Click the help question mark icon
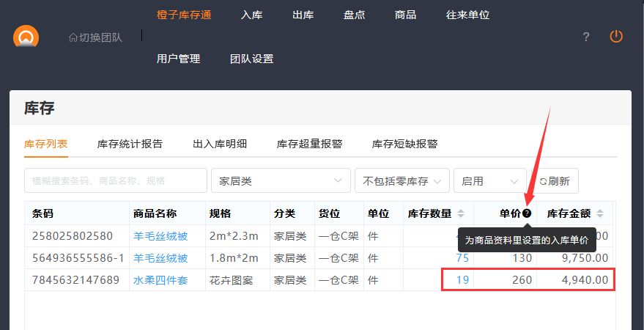This screenshot has width=644, height=330. click(586, 37)
